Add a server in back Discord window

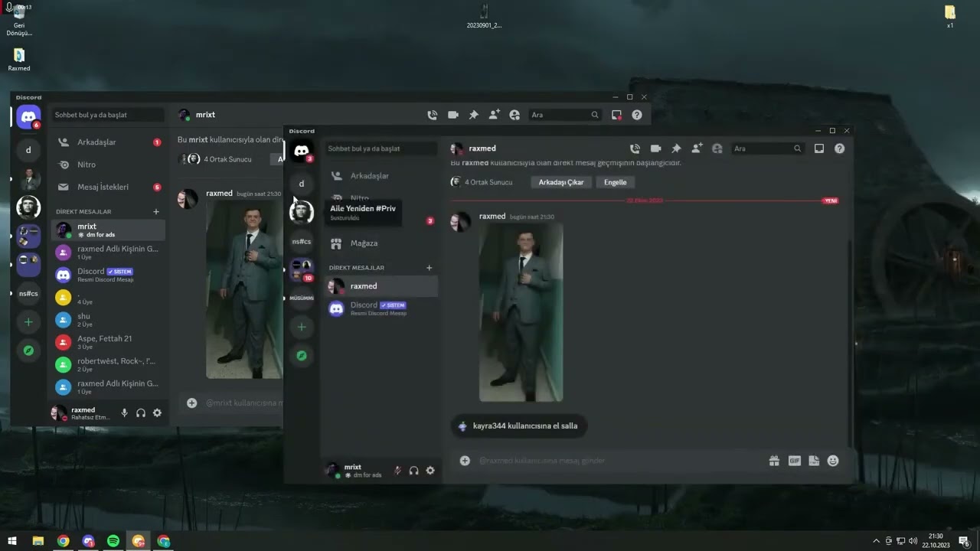click(28, 322)
